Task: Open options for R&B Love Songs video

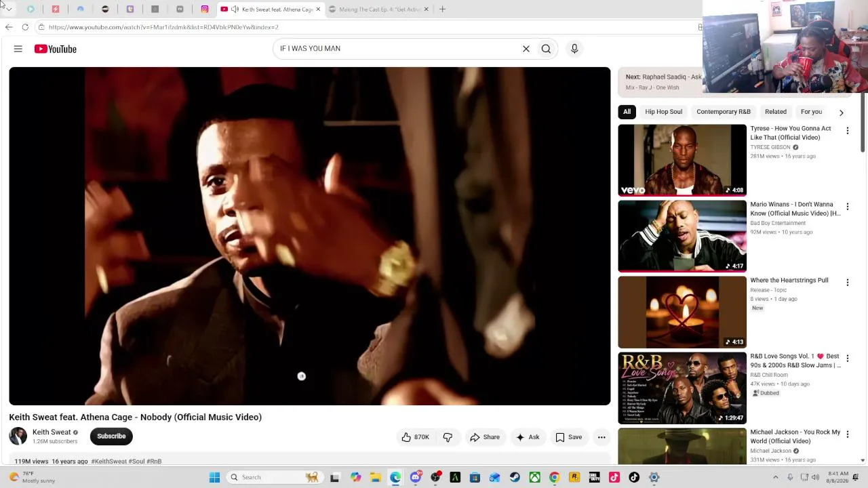Action: tap(847, 359)
